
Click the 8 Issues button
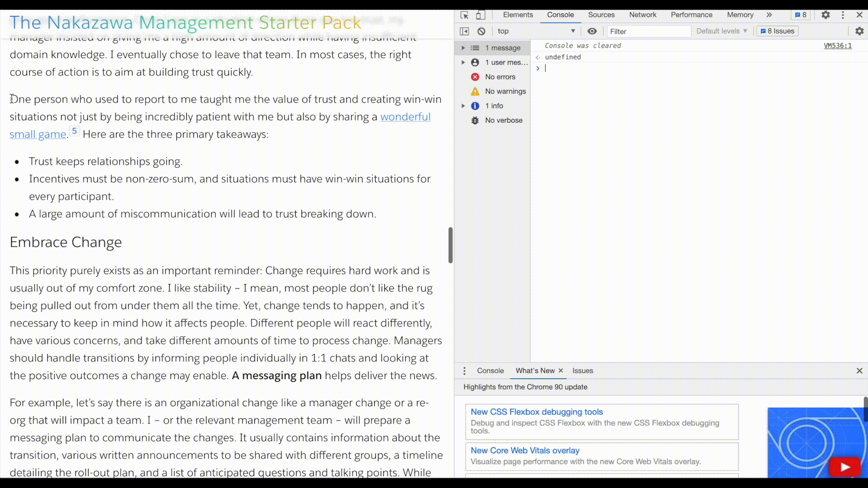780,31
